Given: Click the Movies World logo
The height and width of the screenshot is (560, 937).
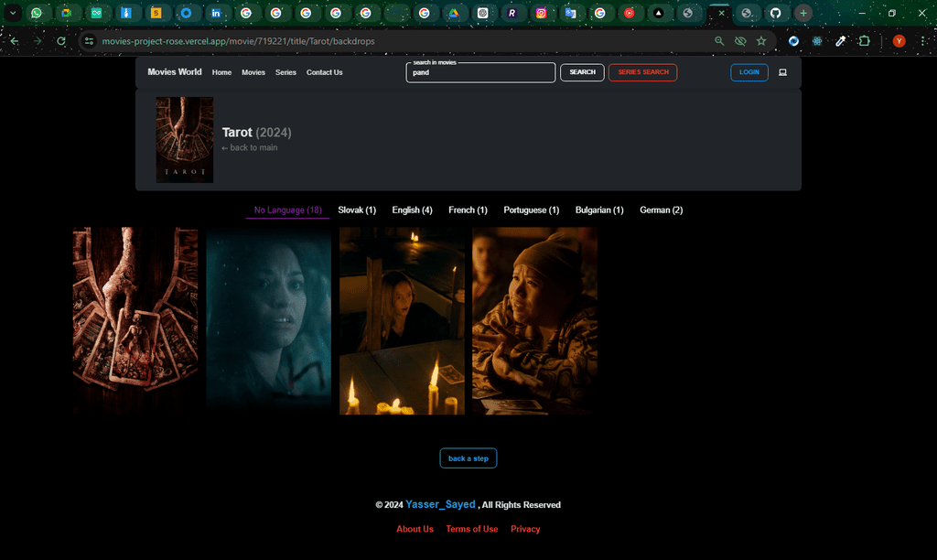Looking at the screenshot, I should click(175, 71).
